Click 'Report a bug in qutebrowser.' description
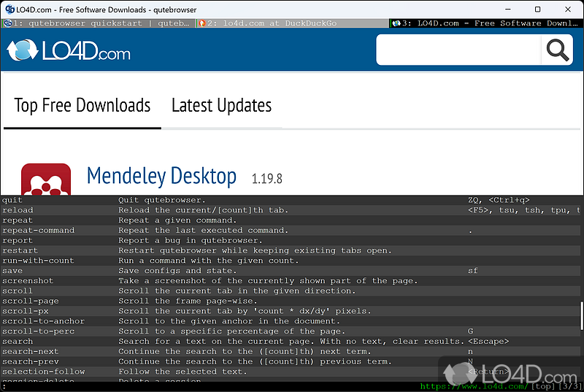The height and width of the screenshot is (392, 584). point(191,240)
